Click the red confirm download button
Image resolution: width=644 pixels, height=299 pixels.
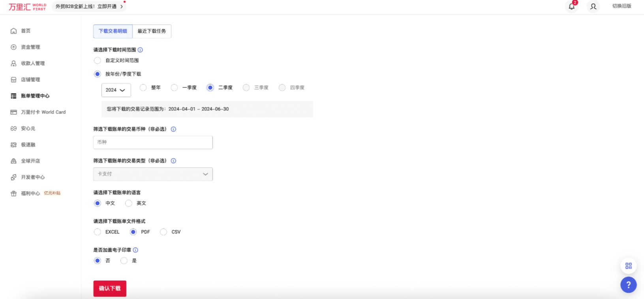click(110, 288)
